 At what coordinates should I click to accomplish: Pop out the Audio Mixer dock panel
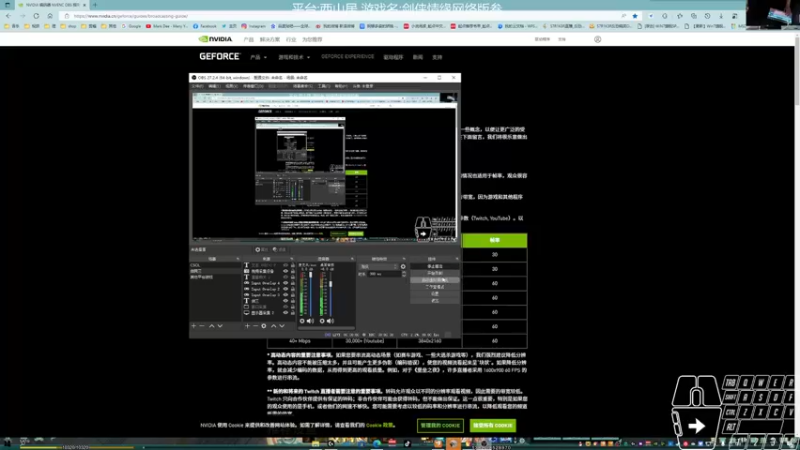click(x=352, y=259)
